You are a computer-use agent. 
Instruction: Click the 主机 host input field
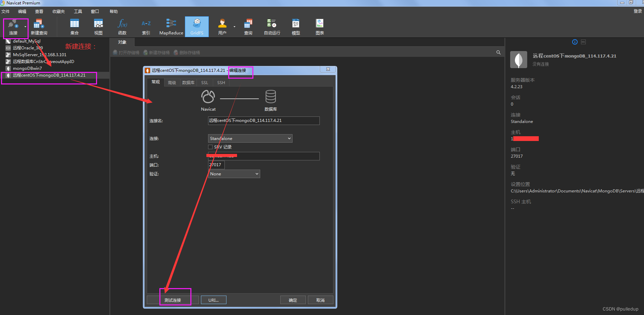pos(264,156)
